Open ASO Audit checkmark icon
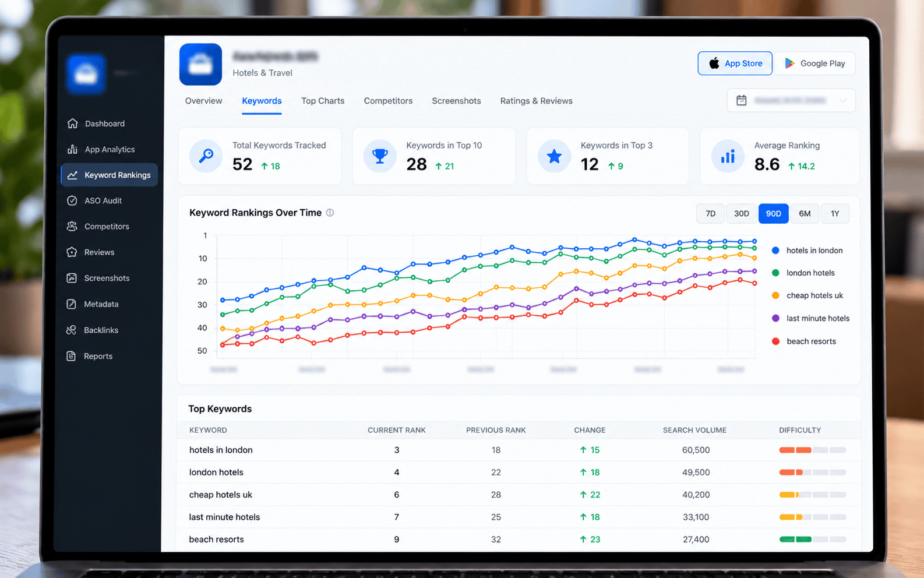This screenshot has width=924, height=578. [72, 200]
